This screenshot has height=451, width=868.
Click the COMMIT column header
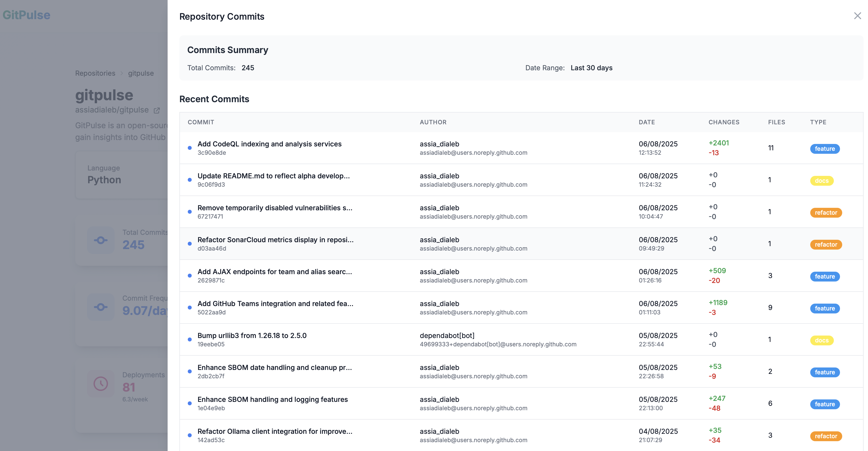[201, 122]
